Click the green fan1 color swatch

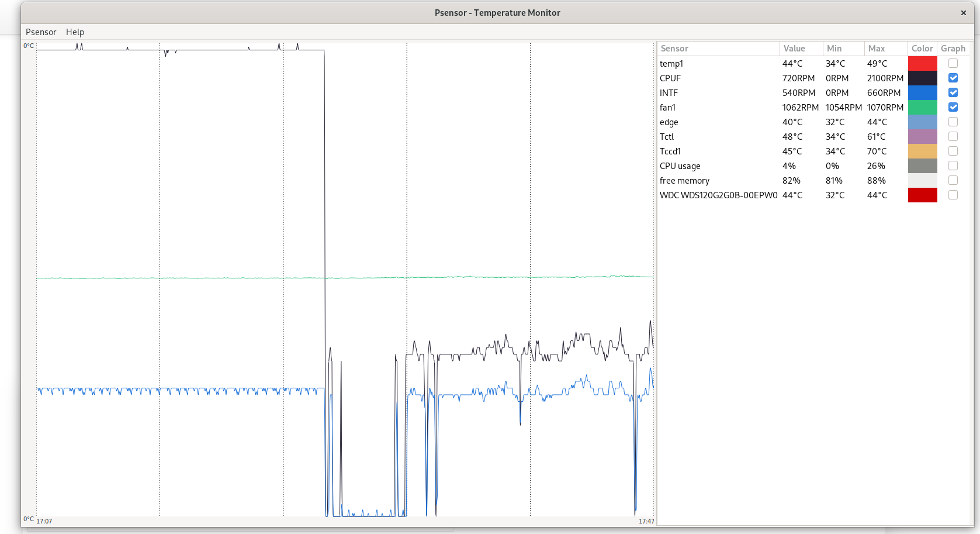[x=922, y=107]
